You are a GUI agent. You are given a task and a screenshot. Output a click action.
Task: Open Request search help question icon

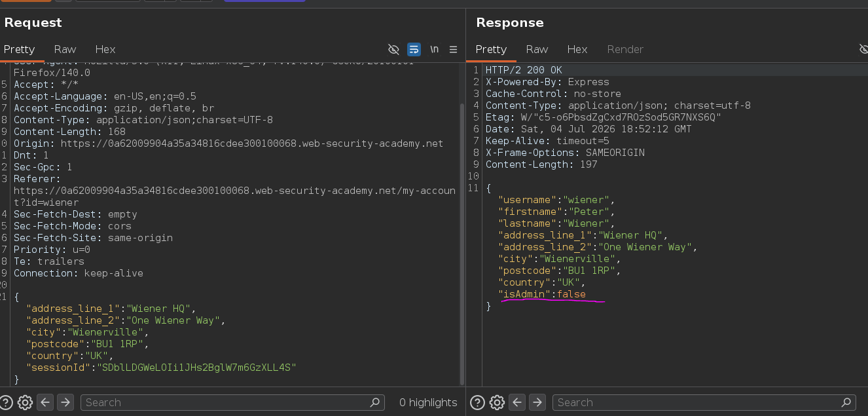[7, 402]
